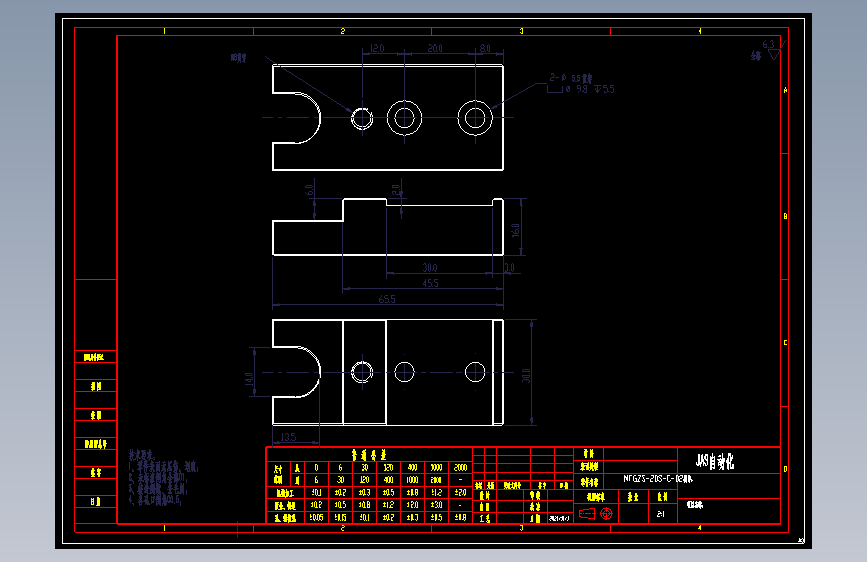Select the 2-Φ5.5 hole callout text
Viewport: 867px width, 562px height.
click(x=571, y=78)
